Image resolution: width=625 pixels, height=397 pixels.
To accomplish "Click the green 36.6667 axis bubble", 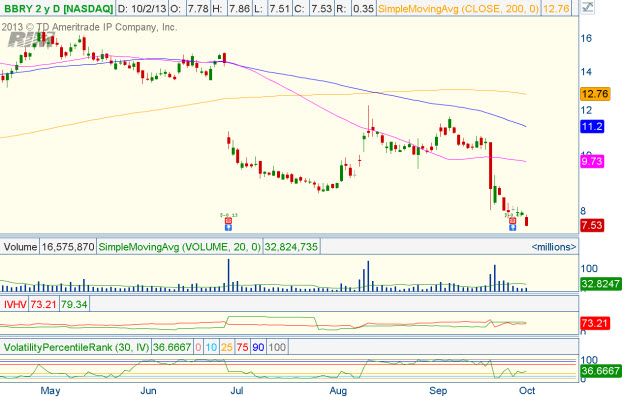I will pyautogui.click(x=601, y=371).
